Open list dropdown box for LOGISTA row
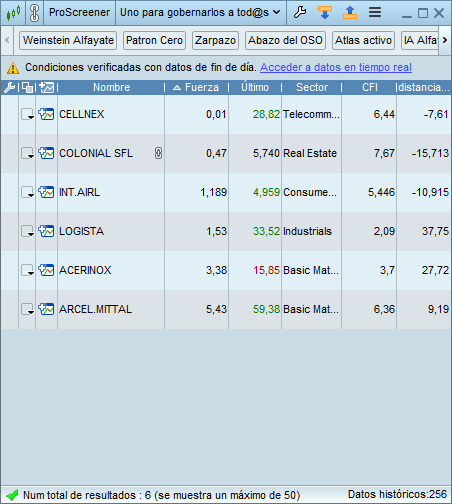The image size is (452, 504). click(x=28, y=231)
